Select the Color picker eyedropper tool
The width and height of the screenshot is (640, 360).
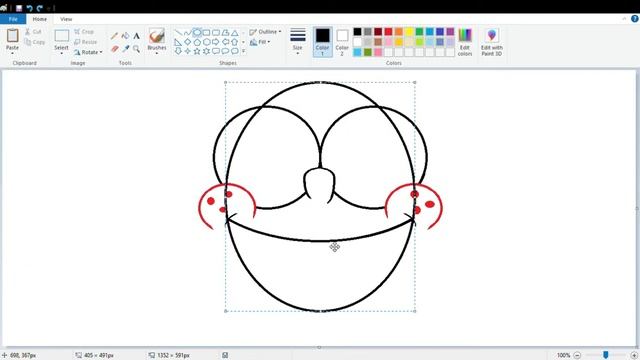(x=126, y=49)
